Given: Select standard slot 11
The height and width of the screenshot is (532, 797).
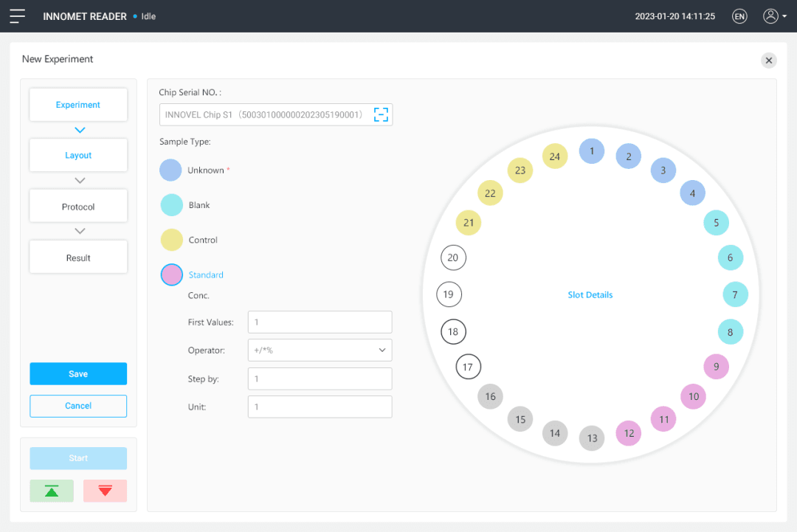Looking at the screenshot, I should coord(664,419).
